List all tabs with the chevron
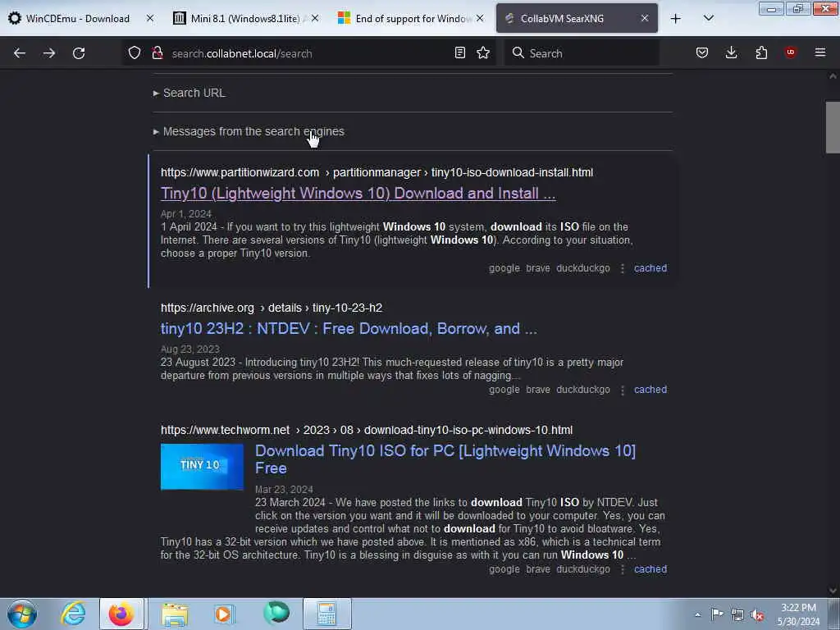The height and width of the screenshot is (630, 840). point(708,19)
